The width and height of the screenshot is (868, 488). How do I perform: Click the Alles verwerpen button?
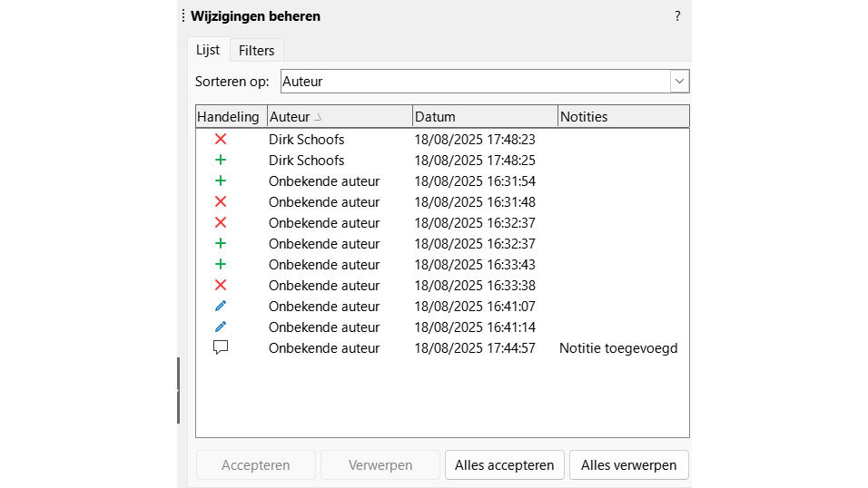click(629, 465)
